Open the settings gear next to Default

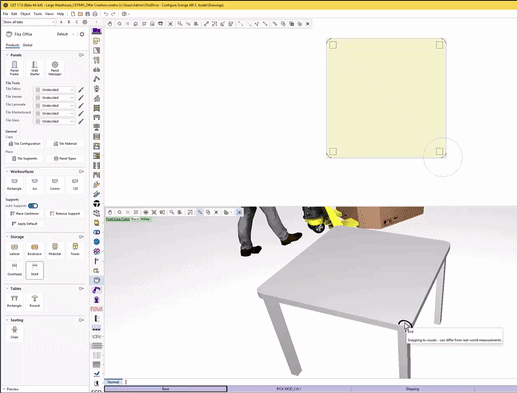pyautogui.click(x=82, y=34)
